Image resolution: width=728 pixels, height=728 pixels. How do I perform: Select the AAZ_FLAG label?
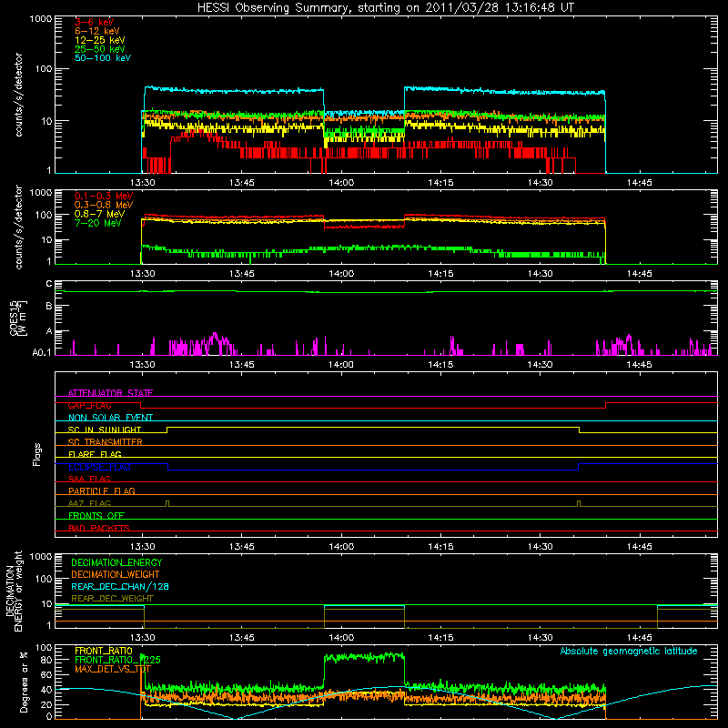point(89,503)
